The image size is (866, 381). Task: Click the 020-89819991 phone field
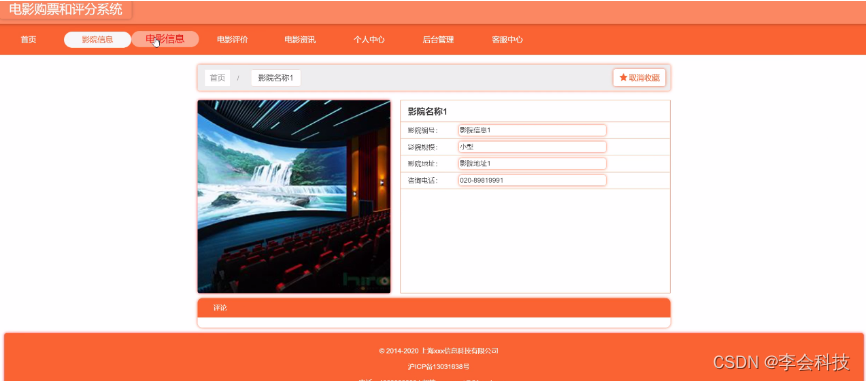coord(532,180)
